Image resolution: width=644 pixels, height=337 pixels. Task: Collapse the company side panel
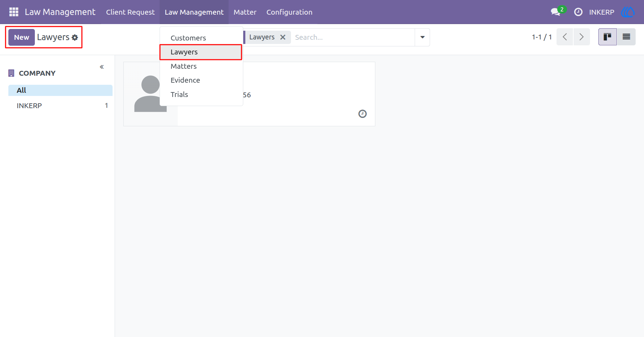102,67
